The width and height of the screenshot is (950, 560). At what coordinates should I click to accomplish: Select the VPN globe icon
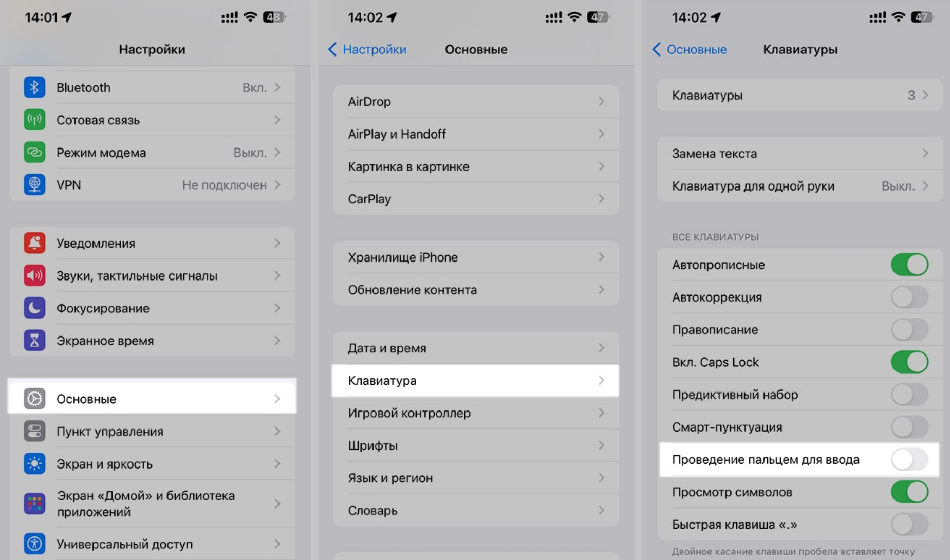tap(35, 184)
